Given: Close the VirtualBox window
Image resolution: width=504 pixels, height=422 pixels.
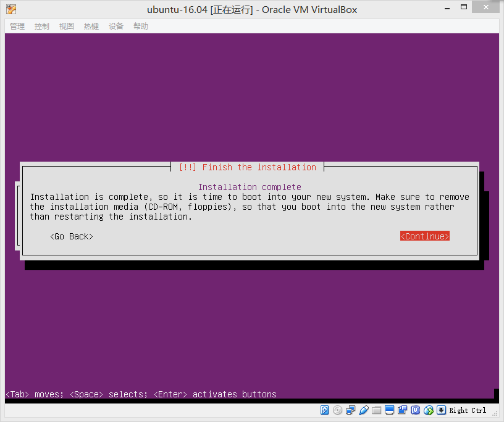Looking at the screenshot, I should (485, 7).
